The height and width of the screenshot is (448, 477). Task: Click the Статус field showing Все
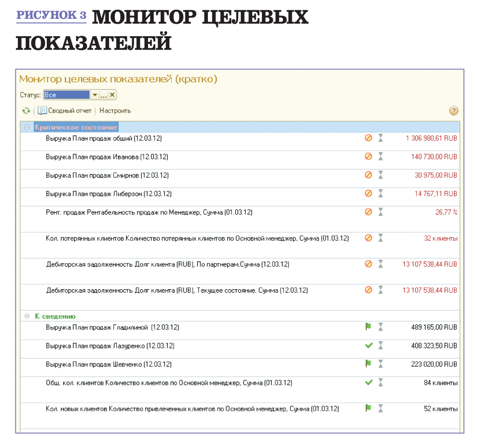67,95
